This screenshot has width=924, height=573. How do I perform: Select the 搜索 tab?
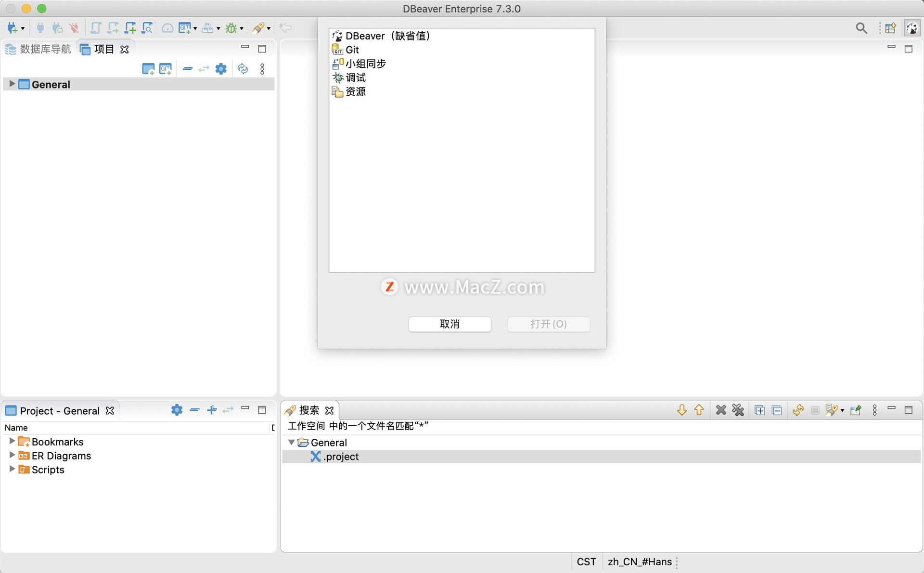[308, 410]
